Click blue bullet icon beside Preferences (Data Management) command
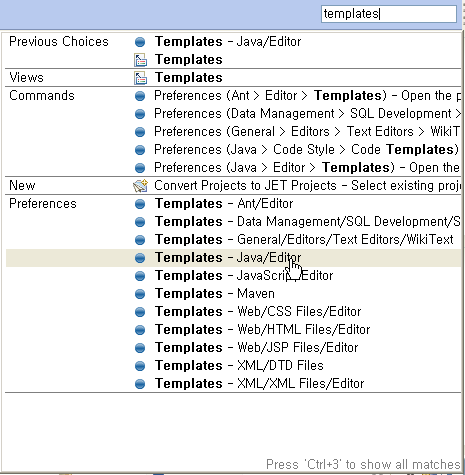 tap(140, 114)
